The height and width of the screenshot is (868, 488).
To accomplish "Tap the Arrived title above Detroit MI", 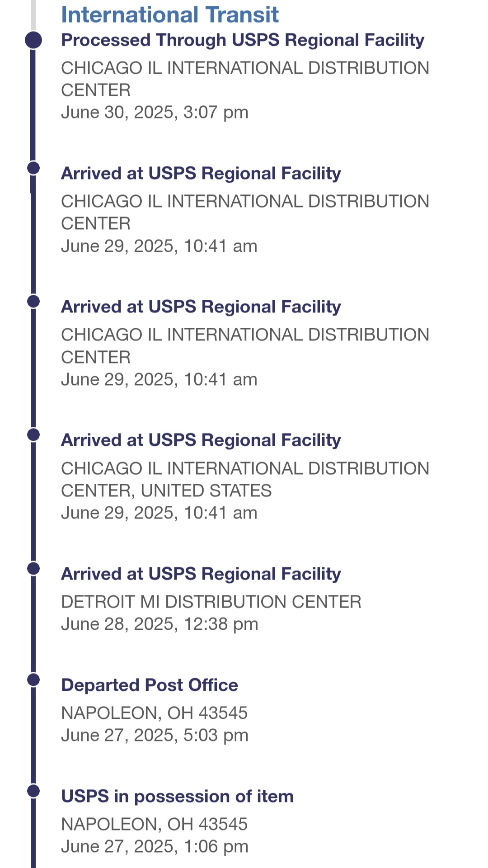I will point(201,574).
